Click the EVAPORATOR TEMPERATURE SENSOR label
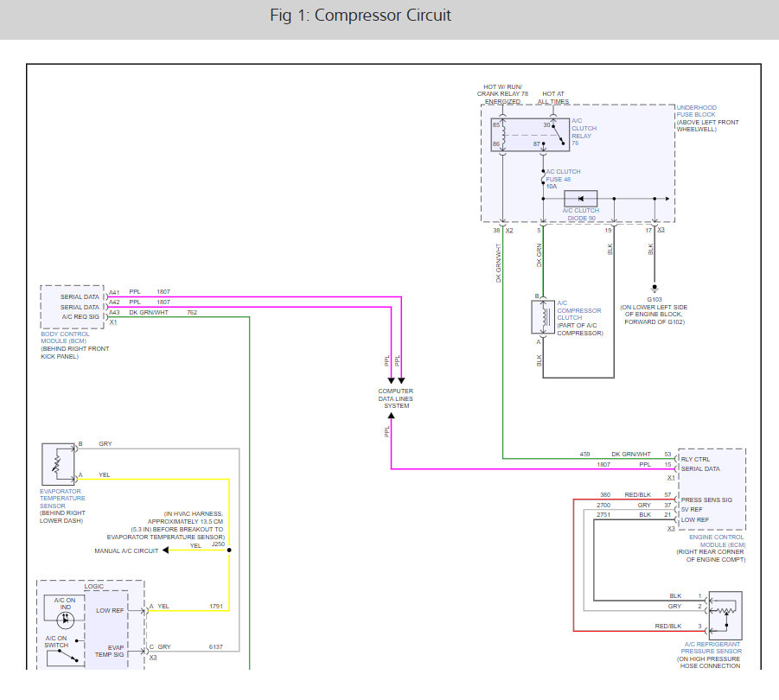The height and width of the screenshot is (700, 779). pos(62,499)
